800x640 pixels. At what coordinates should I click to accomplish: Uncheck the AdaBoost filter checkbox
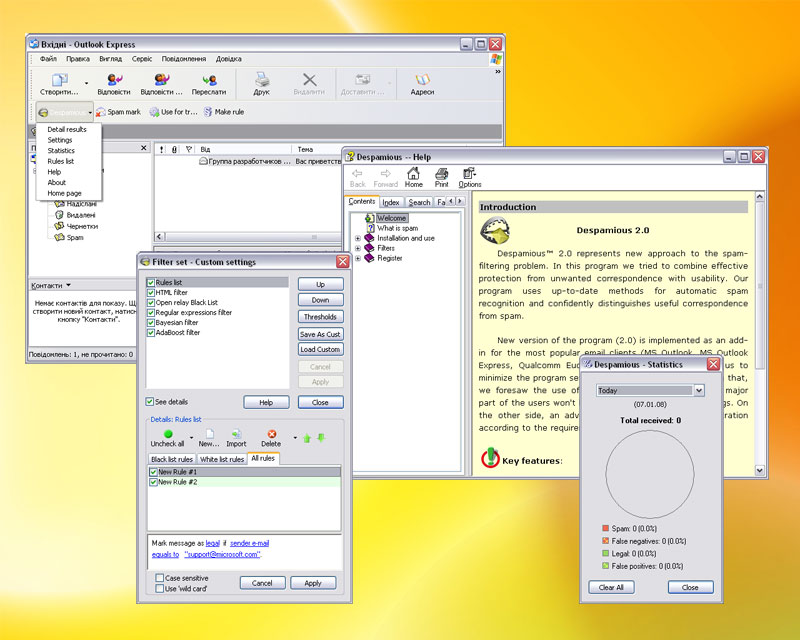pyautogui.click(x=151, y=332)
